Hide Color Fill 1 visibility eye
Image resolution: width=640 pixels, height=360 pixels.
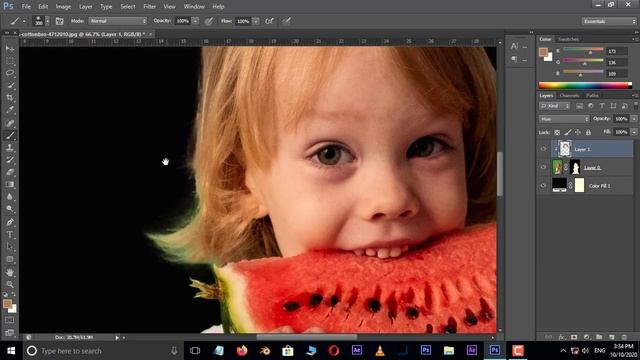(543, 186)
